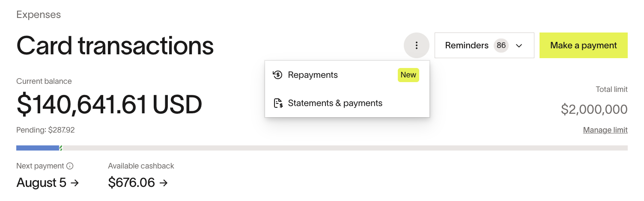
Task: Click the Repayments clock-dollar icon
Action: click(x=277, y=75)
